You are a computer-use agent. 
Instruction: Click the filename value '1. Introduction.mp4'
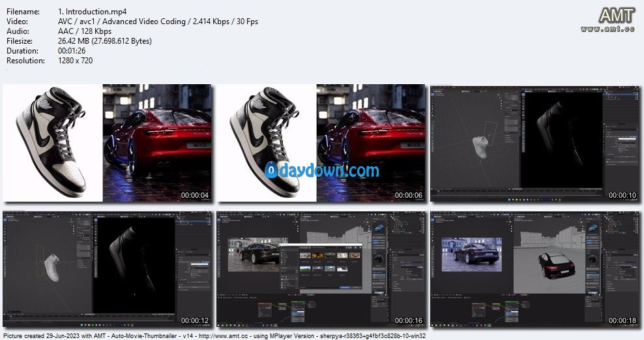[93, 12]
